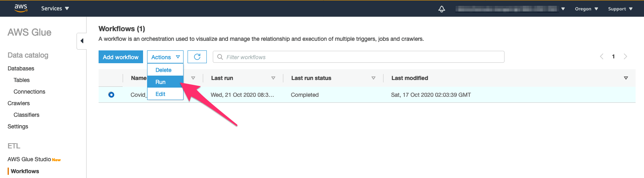
Task: Click the AWS Glue title
Action: pyautogui.click(x=29, y=32)
